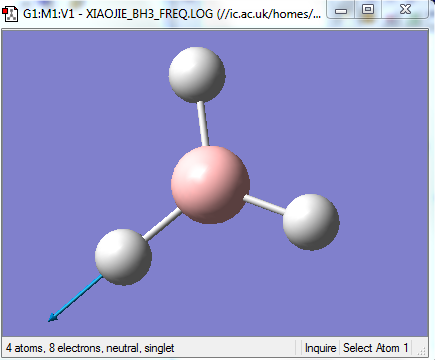Select the top hydrogen atom

(197, 75)
